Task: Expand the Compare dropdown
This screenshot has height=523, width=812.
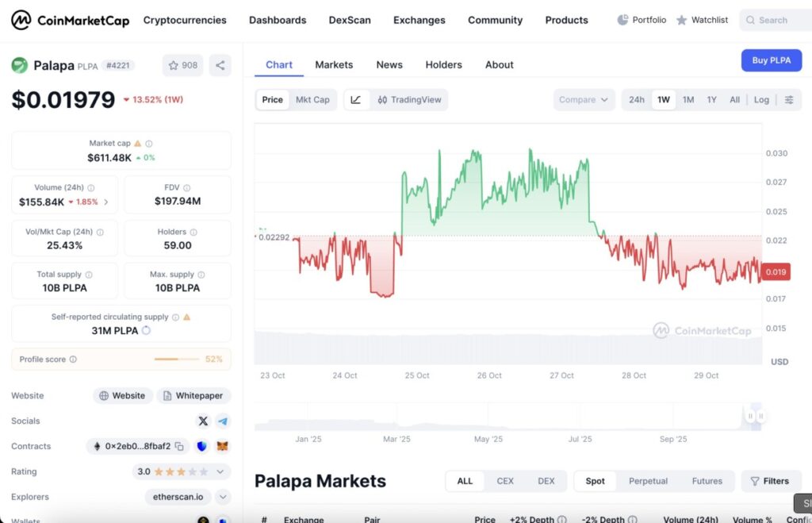Action: (584, 99)
